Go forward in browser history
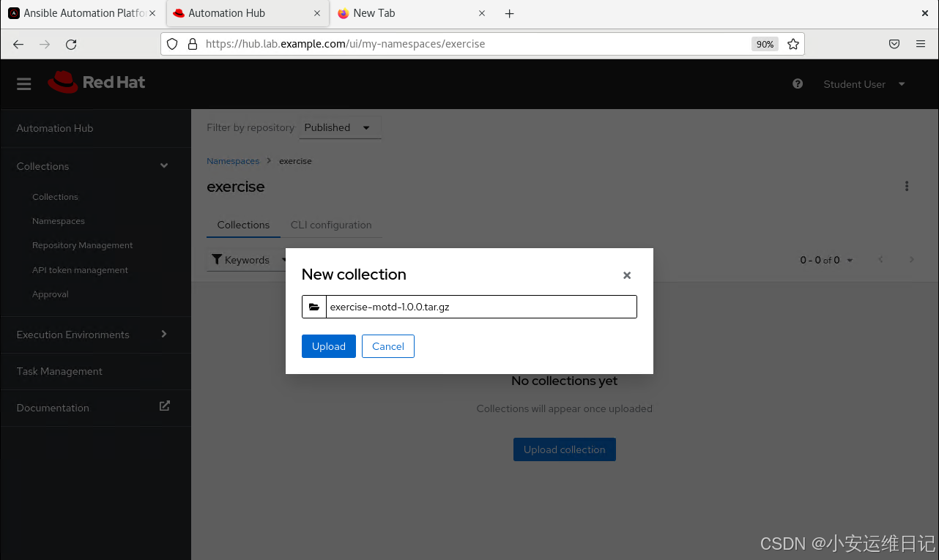This screenshot has height=560, width=939. pyautogui.click(x=45, y=44)
